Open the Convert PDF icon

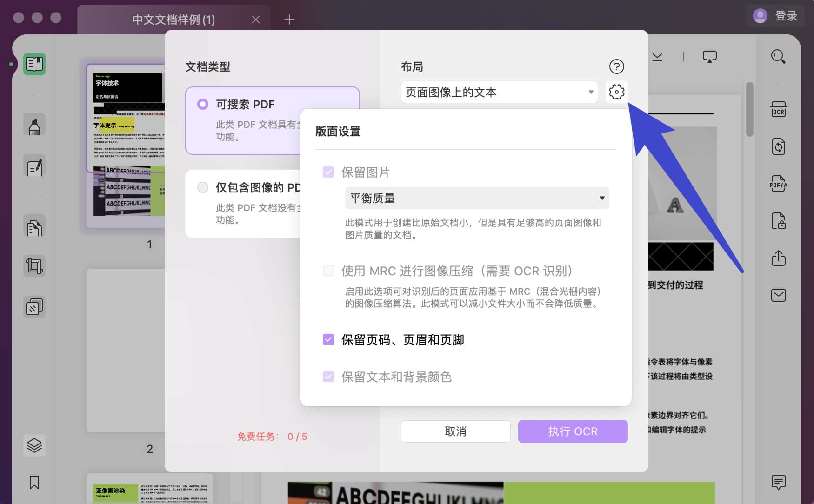point(778,146)
